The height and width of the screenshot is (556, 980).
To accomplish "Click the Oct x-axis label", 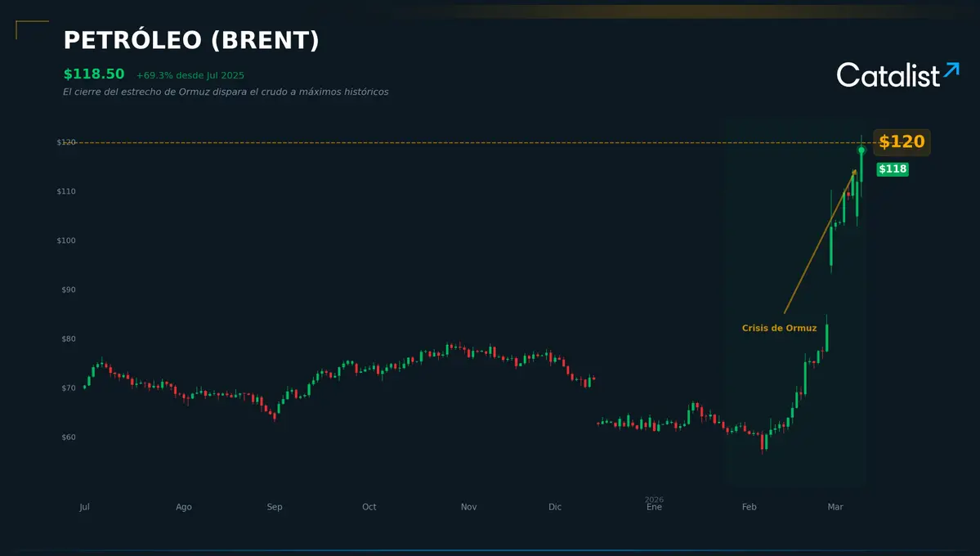I will click(x=369, y=507).
